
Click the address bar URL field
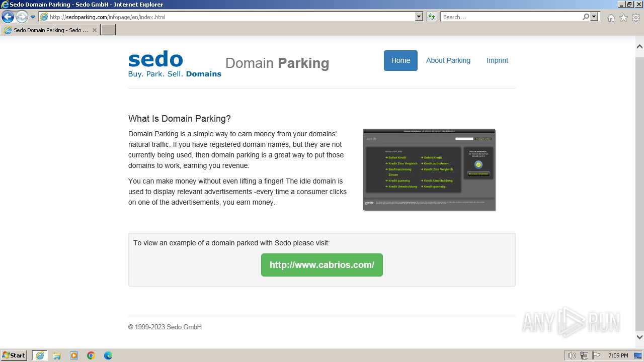[226, 17]
